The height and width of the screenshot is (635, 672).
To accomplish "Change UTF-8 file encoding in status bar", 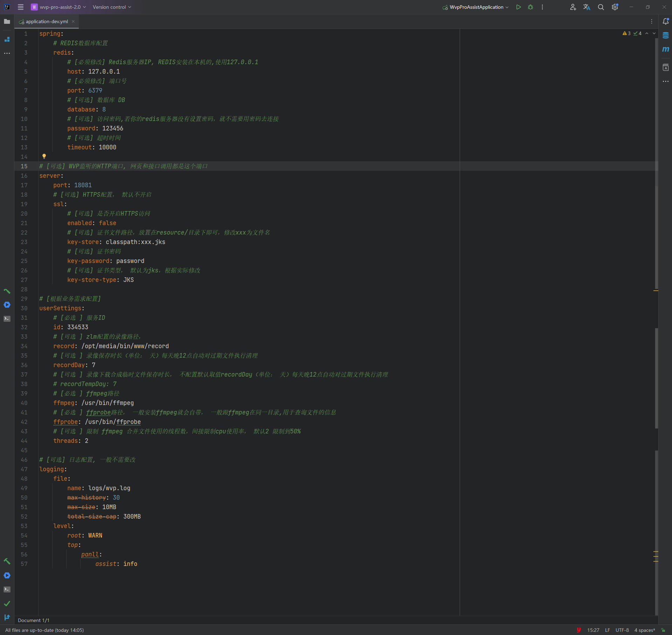I will pyautogui.click(x=622, y=630).
